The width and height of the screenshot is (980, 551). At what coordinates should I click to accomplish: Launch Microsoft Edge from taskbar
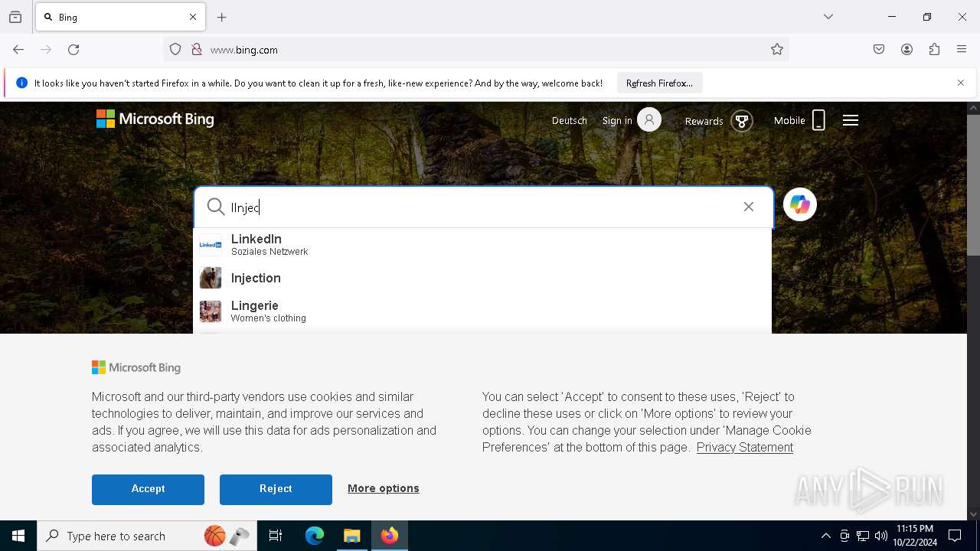point(315,536)
